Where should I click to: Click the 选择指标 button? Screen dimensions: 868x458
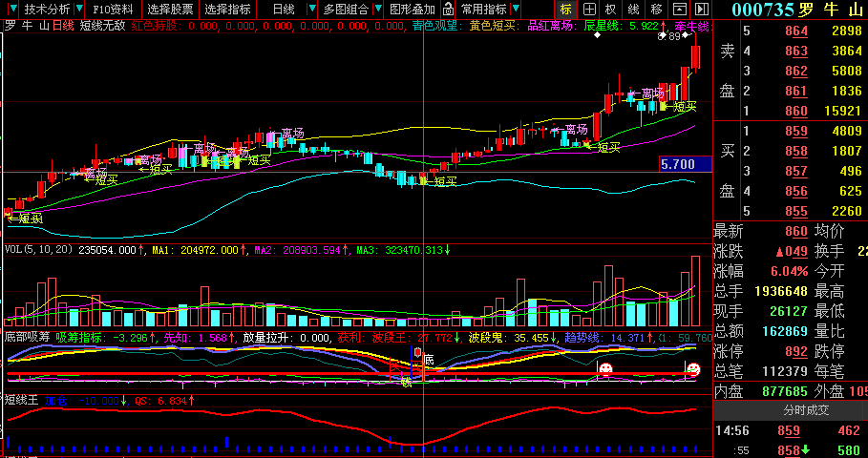pyautogui.click(x=228, y=9)
